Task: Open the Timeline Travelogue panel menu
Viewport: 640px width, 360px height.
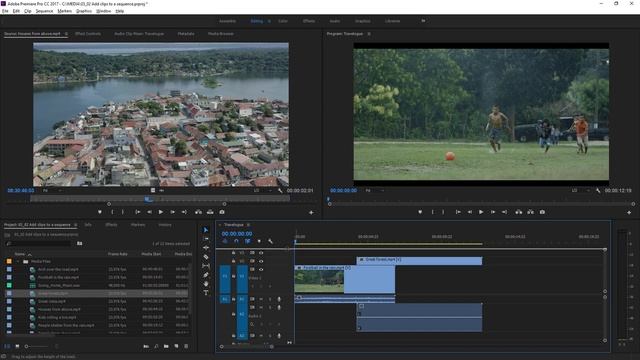Action: pyautogui.click(x=248, y=225)
